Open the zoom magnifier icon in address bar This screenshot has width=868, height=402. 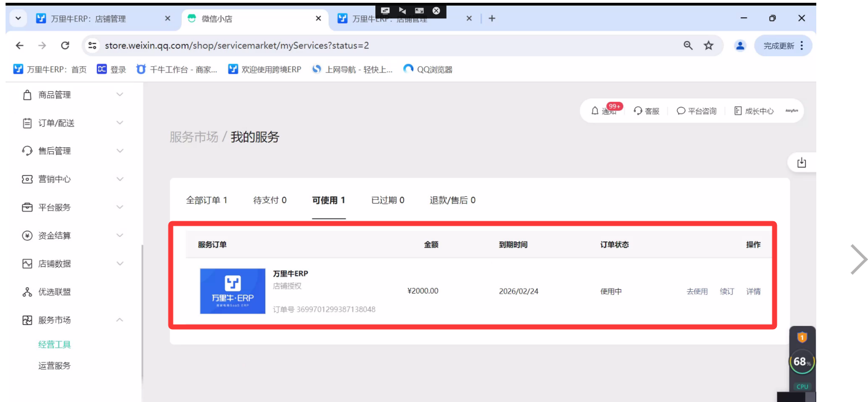click(x=688, y=46)
